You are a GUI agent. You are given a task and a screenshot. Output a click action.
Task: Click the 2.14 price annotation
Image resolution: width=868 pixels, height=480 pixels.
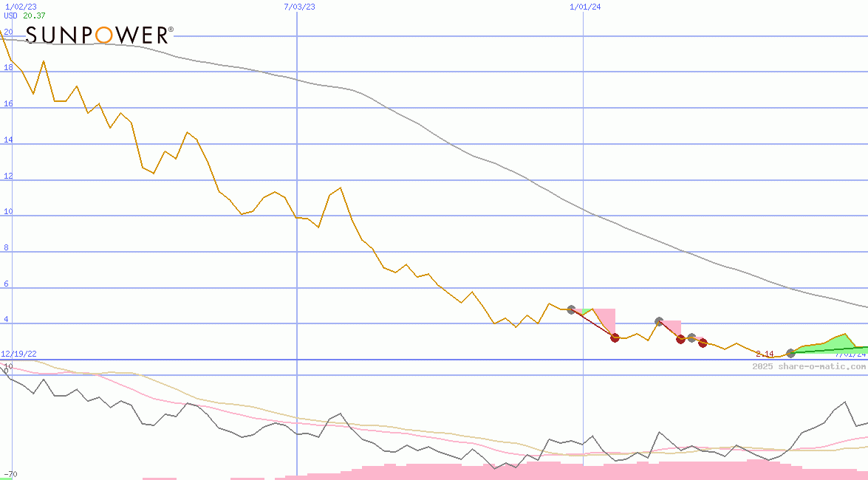(x=764, y=354)
